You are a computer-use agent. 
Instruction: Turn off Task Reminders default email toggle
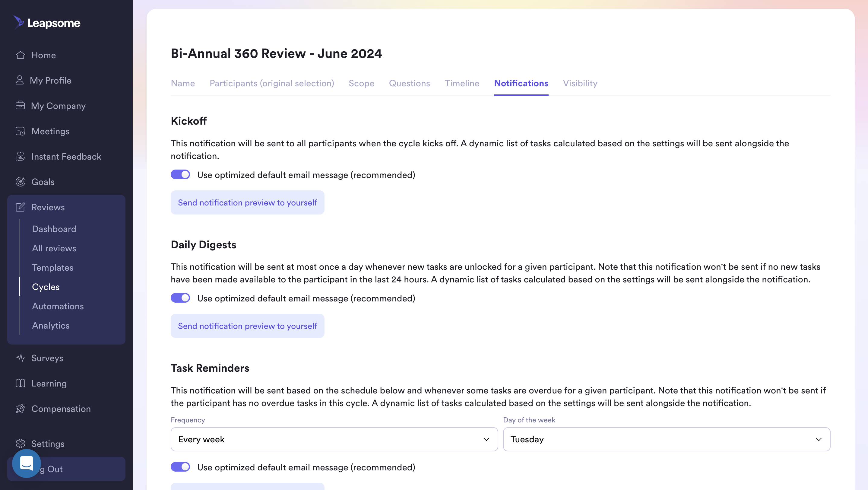click(x=180, y=467)
